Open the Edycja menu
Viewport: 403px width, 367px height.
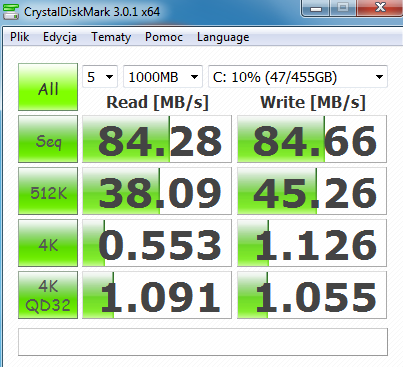[x=60, y=37]
